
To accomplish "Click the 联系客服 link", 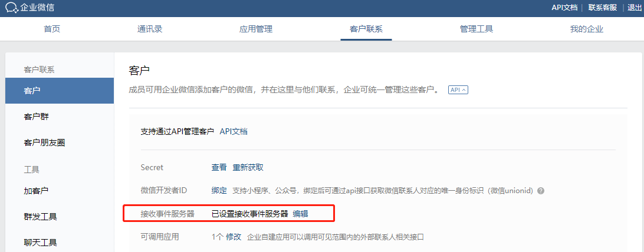I will pos(603,8).
